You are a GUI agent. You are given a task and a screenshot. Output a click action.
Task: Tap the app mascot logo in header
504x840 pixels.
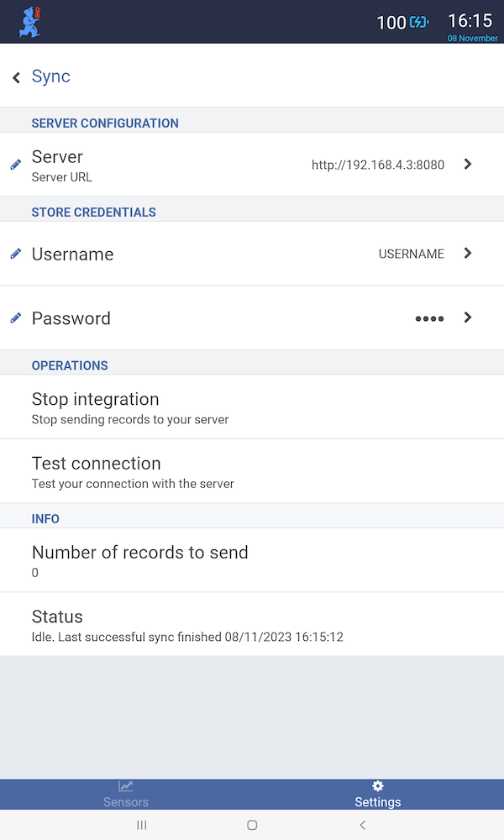[x=30, y=22]
